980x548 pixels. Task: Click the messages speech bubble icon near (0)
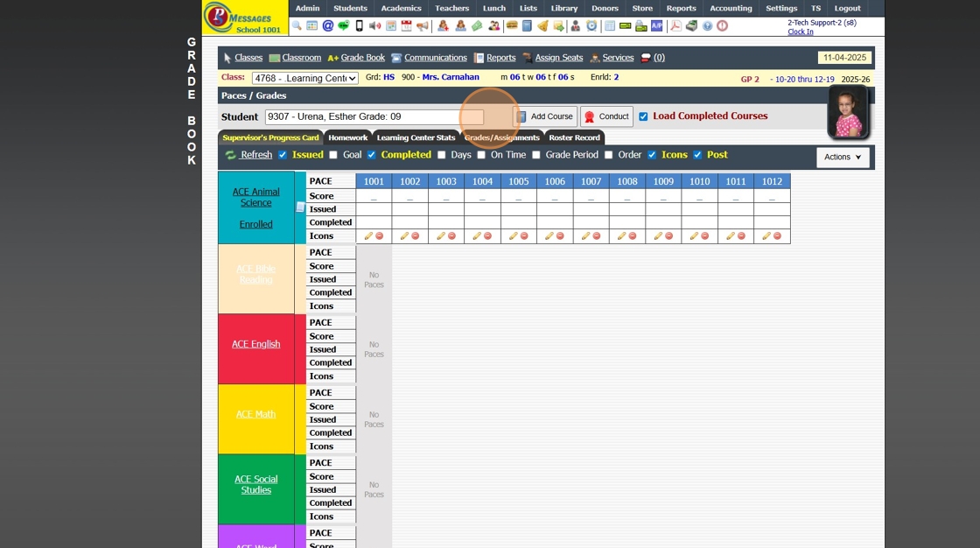pos(646,58)
